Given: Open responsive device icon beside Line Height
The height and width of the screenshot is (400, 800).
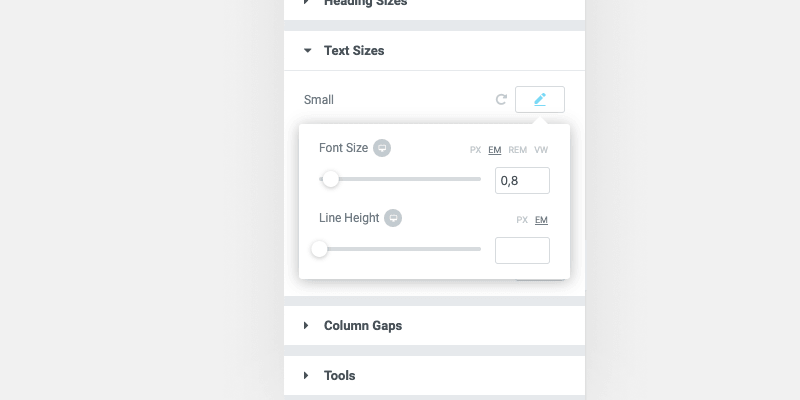Looking at the screenshot, I should point(393,218).
